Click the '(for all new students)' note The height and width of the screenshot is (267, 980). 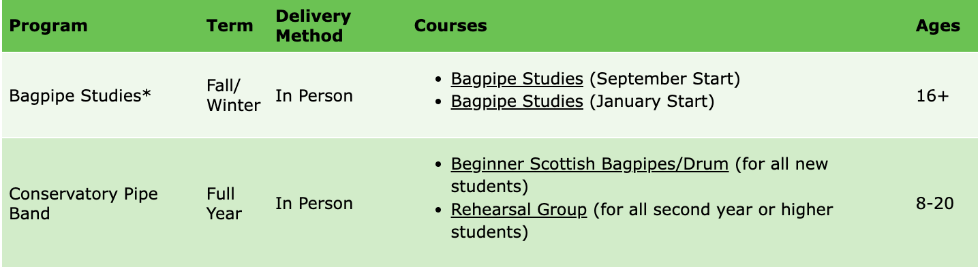[x=643, y=175]
